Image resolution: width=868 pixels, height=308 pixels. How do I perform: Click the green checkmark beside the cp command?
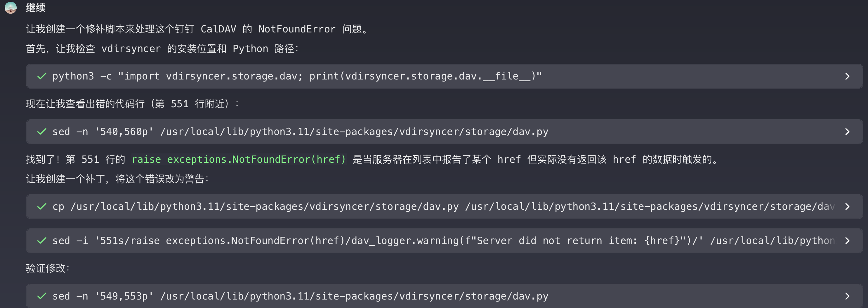42,207
